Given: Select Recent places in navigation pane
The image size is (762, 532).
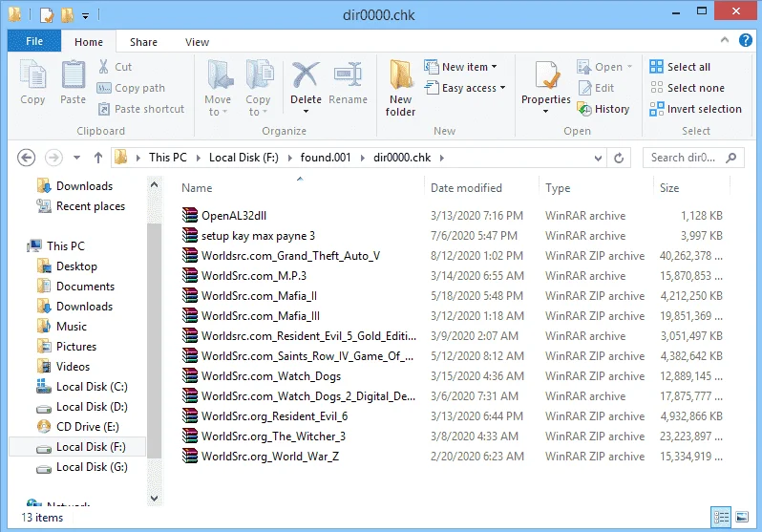Looking at the screenshot, I should click(80, 206).
